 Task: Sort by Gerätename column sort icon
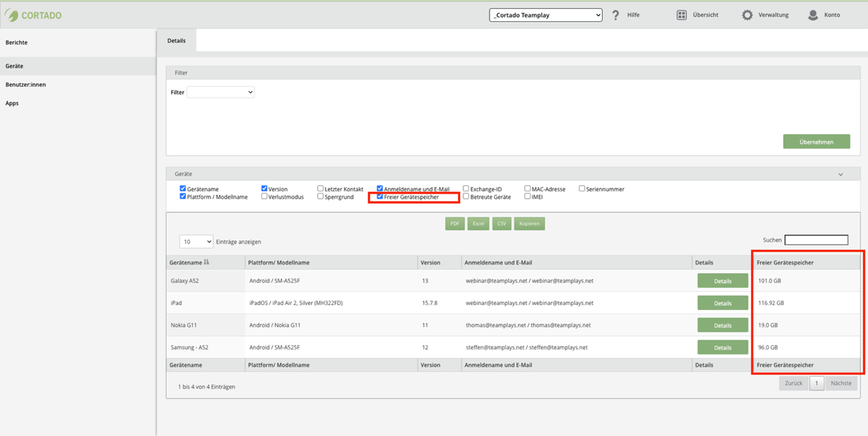tap(207, 262)
